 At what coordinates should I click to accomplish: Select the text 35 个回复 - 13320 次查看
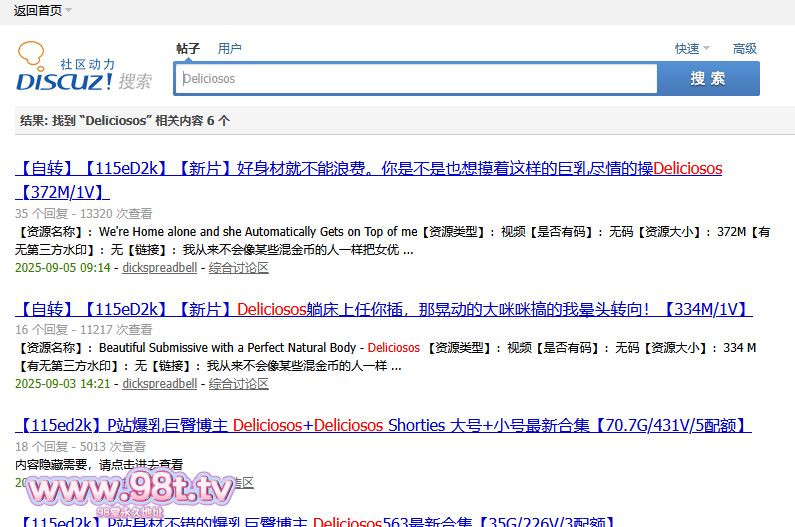coord(84,214)
